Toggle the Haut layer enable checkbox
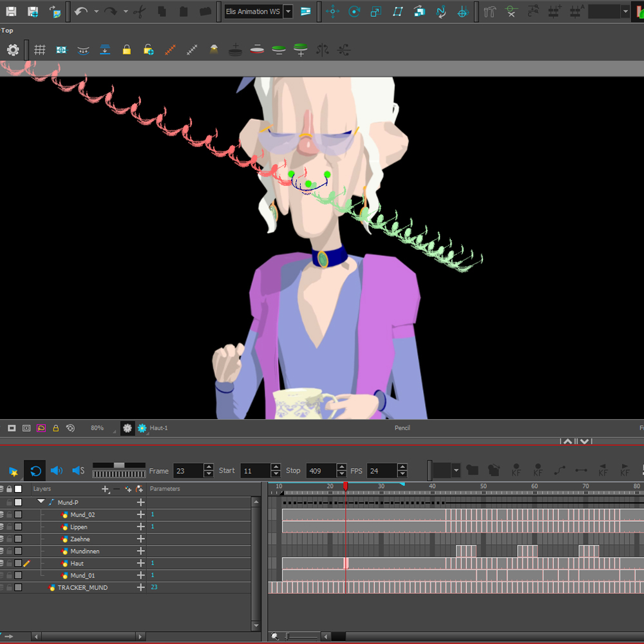 [x=18, y=563]
